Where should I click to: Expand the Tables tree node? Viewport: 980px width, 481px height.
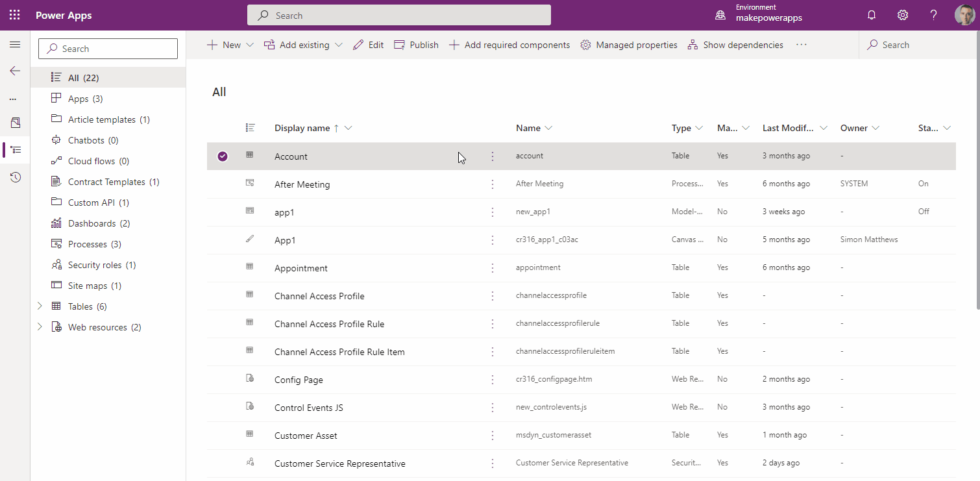40,306
